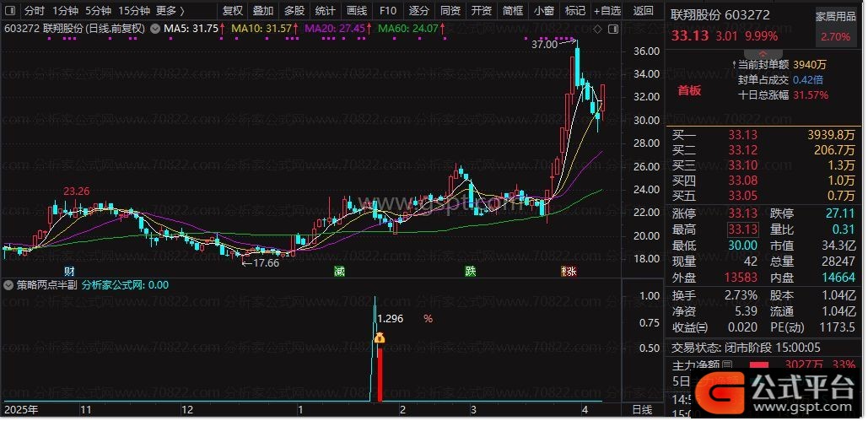Click the toolbar icon left of 分时
Viewport: 868px width, 421px height.
[x=9, y=11]
